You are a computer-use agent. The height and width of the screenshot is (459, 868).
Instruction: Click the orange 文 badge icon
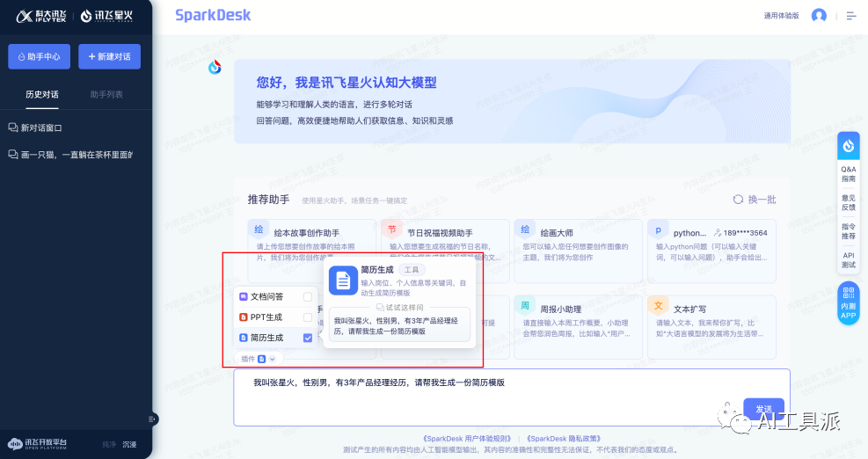(x=658, y=306)
